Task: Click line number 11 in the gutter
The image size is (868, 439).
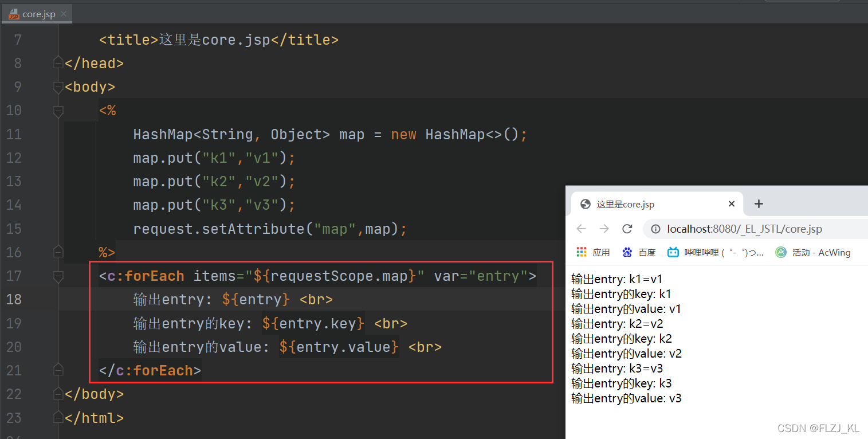Action: (x=14, y=135)
